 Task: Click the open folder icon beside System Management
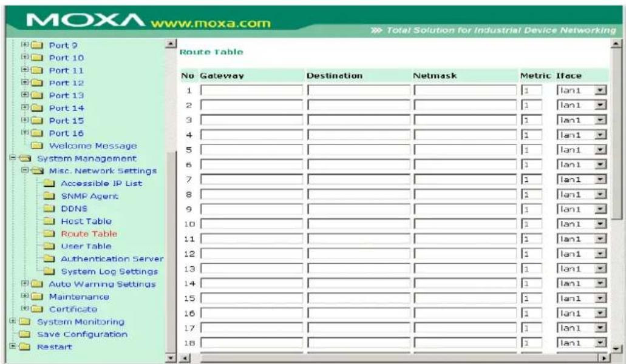(25, 158)
